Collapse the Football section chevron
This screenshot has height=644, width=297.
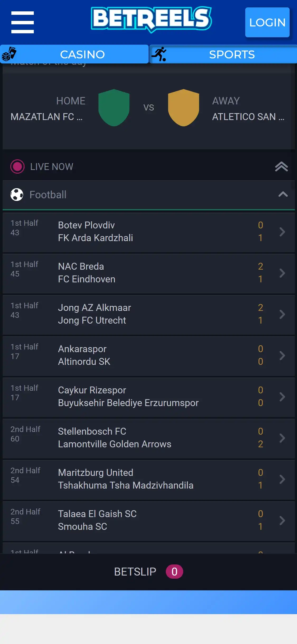[x=283, y=195]
